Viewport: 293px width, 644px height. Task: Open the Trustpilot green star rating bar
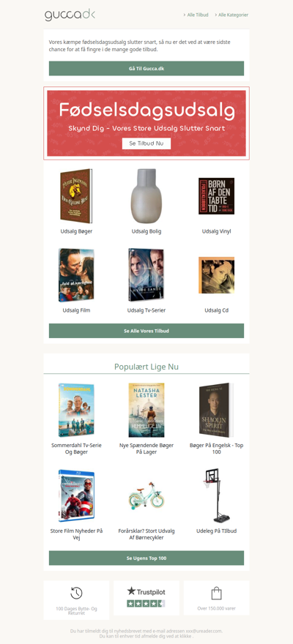146,603
